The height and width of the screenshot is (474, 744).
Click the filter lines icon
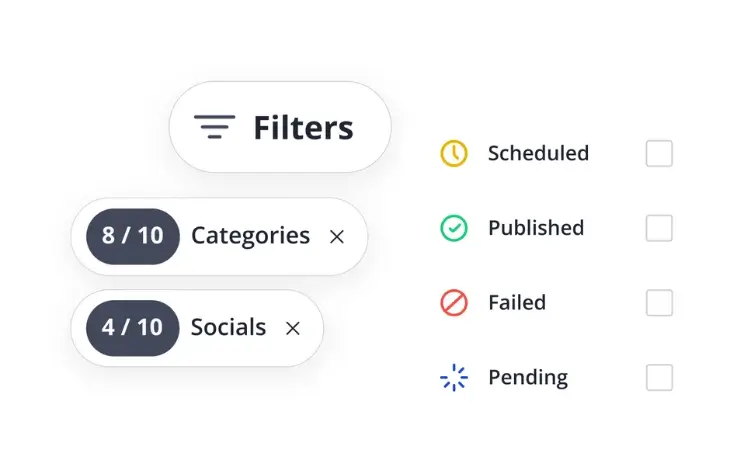(x=214, y=128)
